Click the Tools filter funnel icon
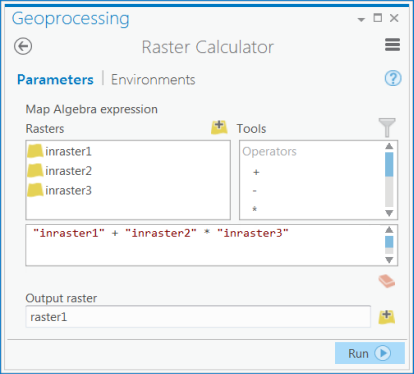Screen dimensions: 414x374 coord(387,127)
